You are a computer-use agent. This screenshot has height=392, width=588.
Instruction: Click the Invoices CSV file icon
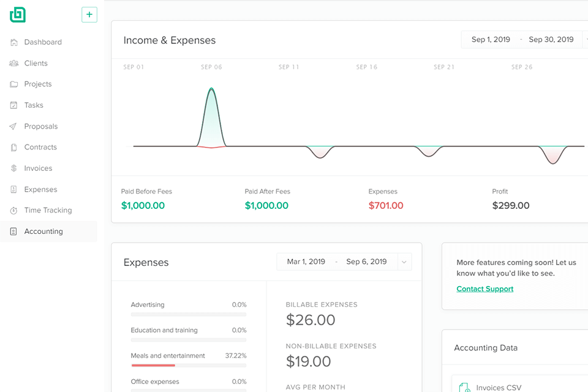465,388
